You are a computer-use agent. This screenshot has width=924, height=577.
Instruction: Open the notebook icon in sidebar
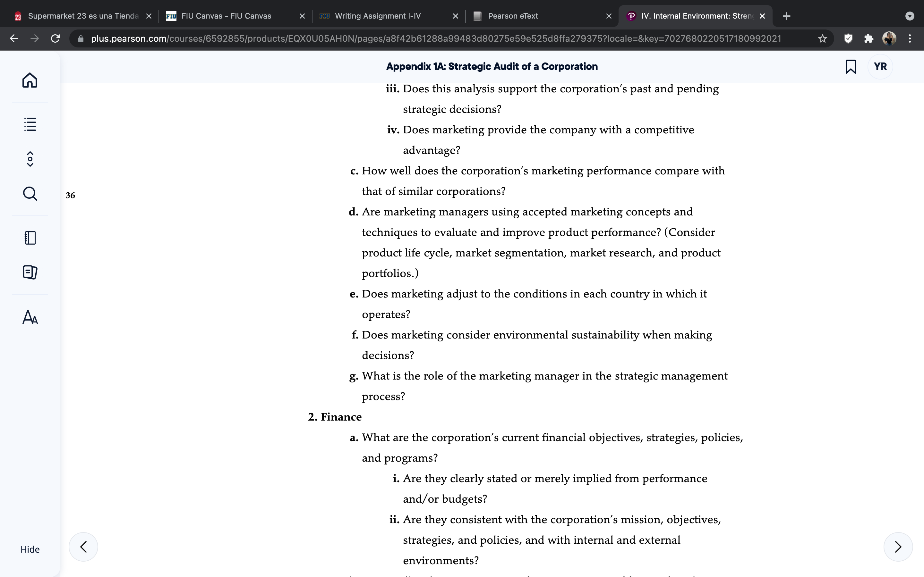click(30, 238)
